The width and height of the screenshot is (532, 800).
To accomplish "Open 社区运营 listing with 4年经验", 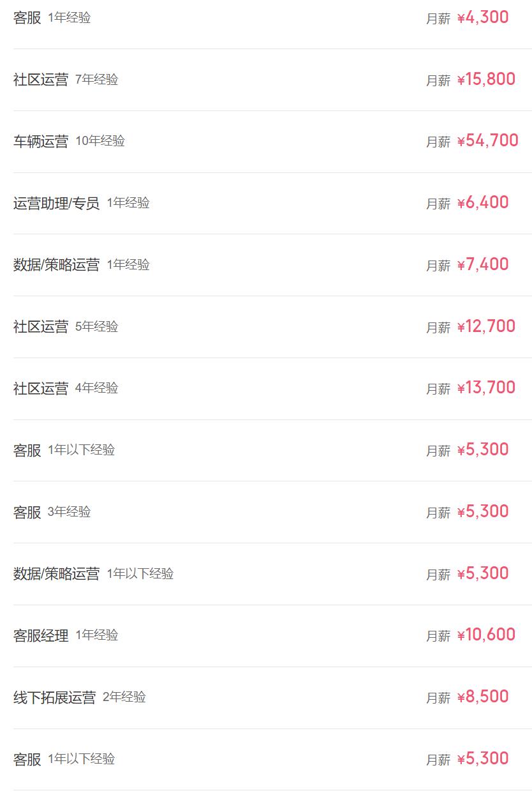I will (41, 389).
